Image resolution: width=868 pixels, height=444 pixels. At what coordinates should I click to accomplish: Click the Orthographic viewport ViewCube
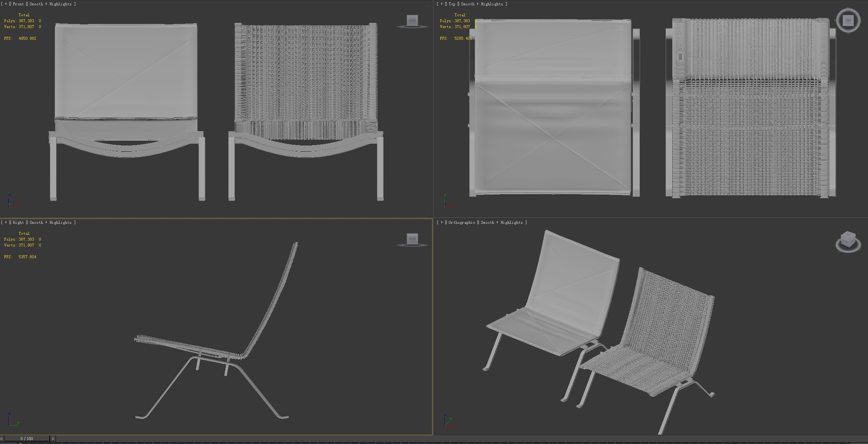point(848,242)
